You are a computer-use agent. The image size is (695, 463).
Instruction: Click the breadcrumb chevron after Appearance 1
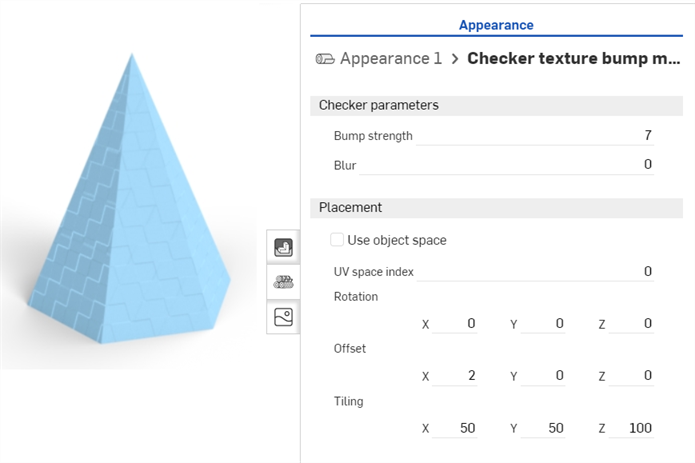pyautogui.click(x=455, y=59)
